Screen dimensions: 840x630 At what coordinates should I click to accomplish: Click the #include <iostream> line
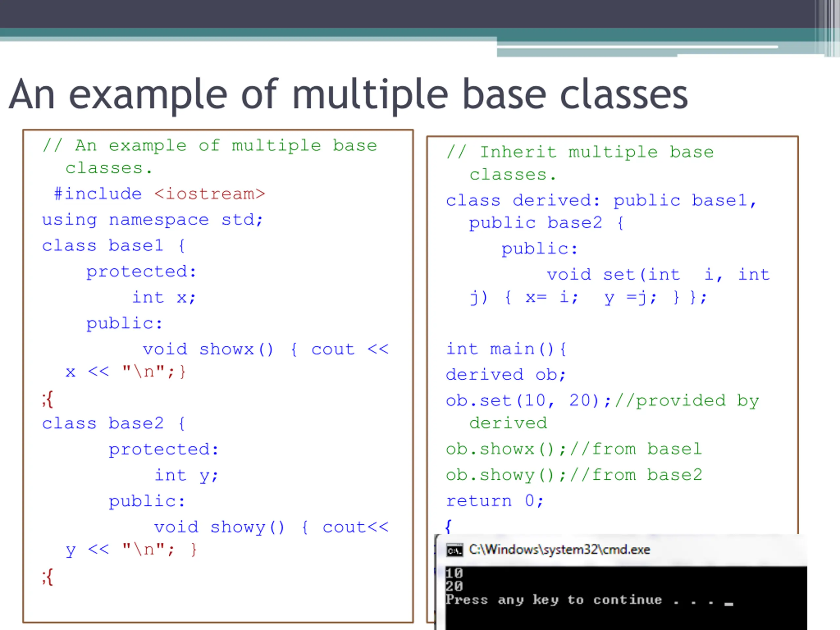tap(159, 194)
